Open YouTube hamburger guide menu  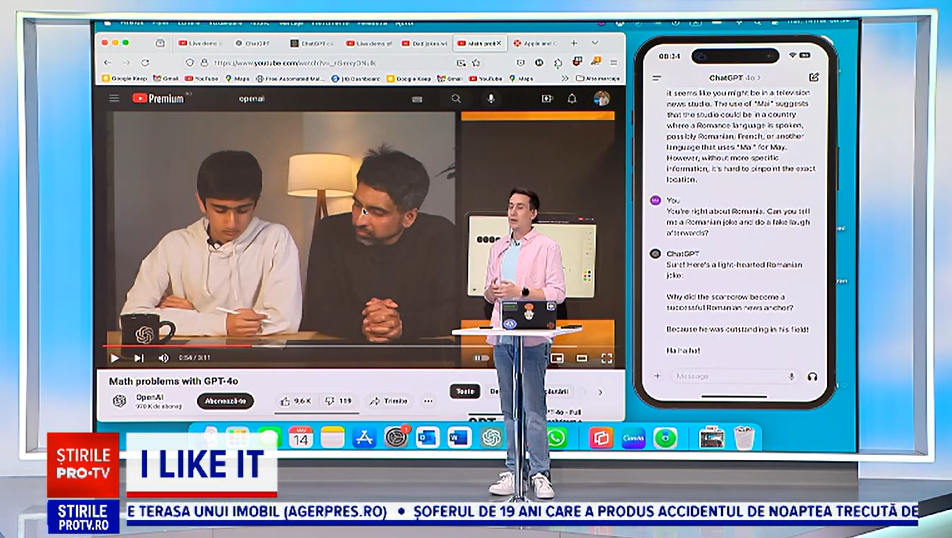point(113,98)
